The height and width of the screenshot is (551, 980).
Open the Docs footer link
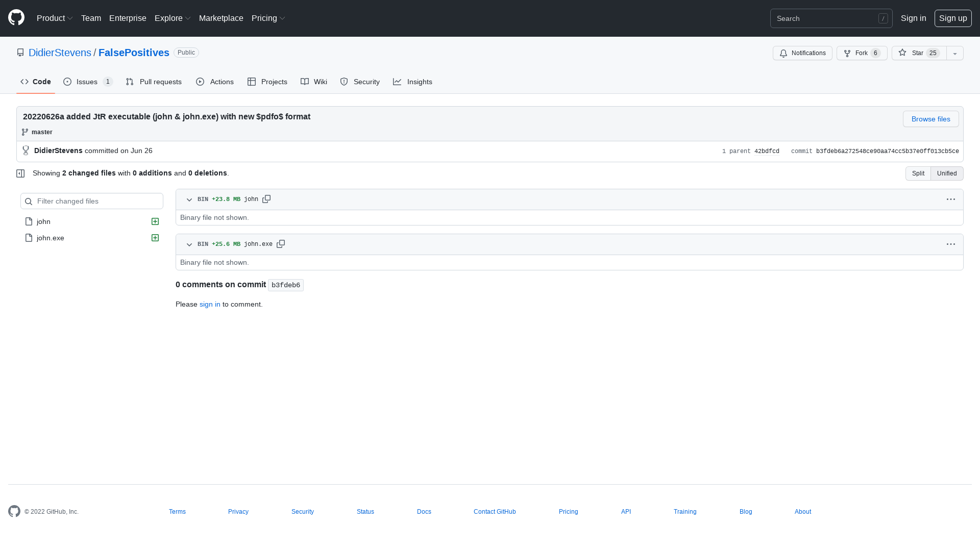pos(424,512)
